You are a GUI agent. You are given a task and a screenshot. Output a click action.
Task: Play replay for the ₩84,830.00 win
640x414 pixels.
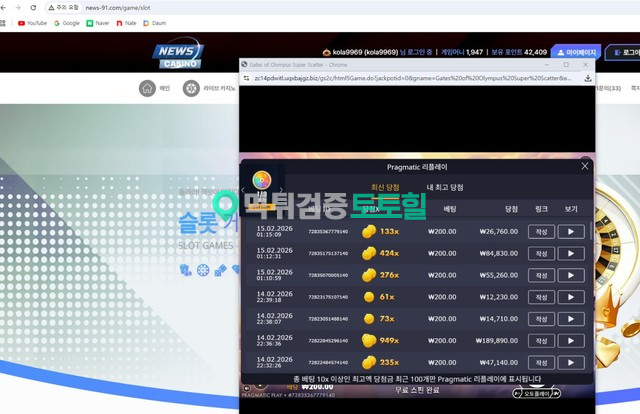tap(570, 253)
